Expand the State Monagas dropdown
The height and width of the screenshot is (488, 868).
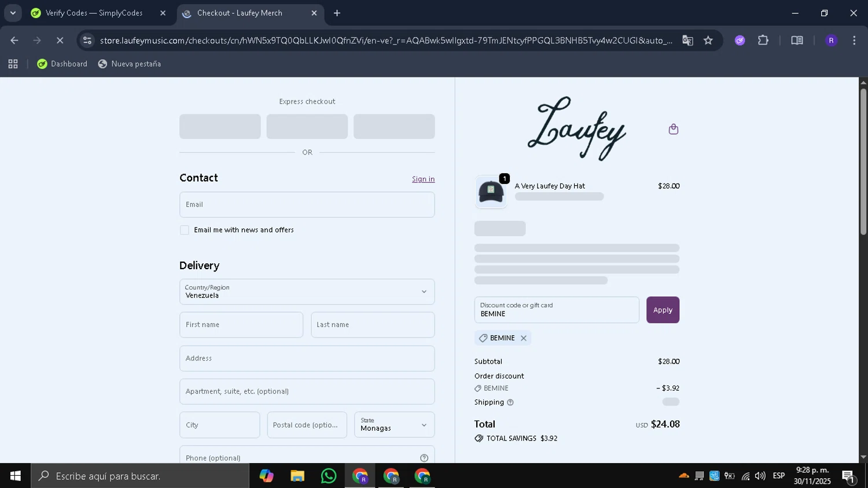394,425
